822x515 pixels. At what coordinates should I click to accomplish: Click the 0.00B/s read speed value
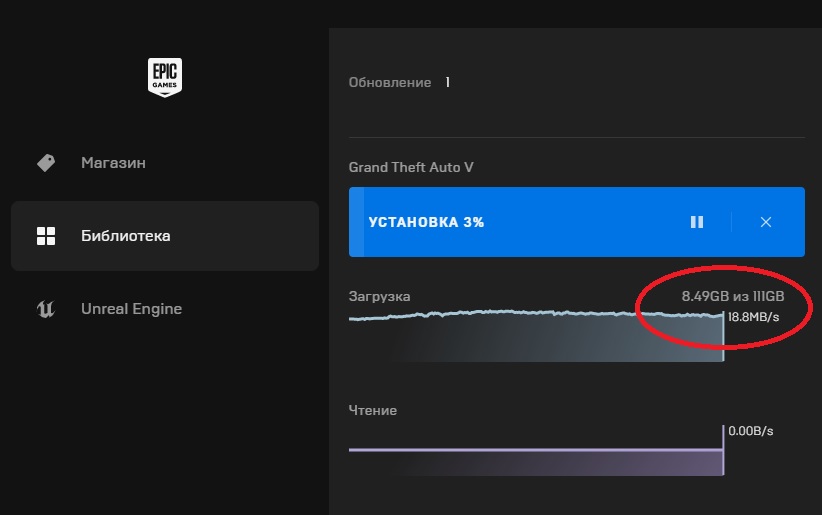750,431
